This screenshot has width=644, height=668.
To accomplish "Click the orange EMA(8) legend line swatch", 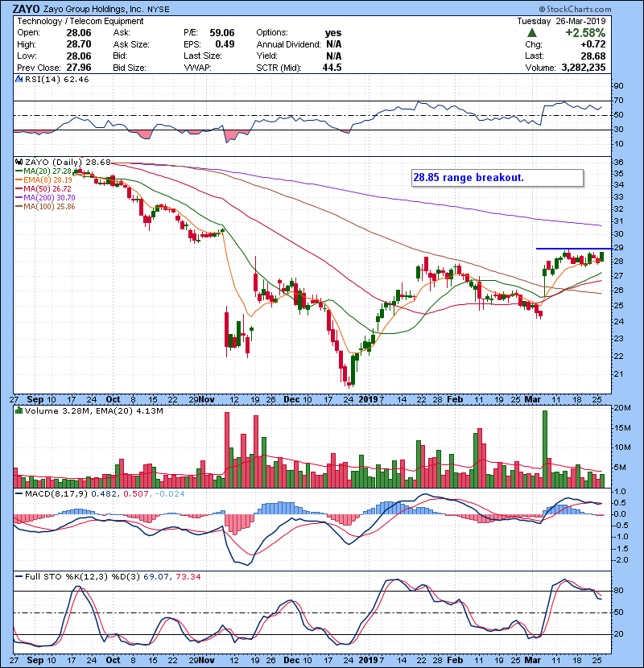I will pyautogui.click(x=19, y=180).
